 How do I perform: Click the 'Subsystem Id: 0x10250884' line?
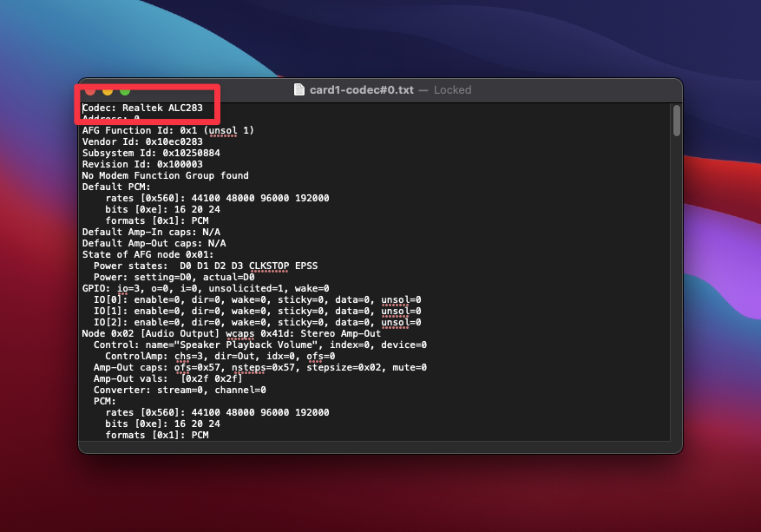tap(151, 153)
